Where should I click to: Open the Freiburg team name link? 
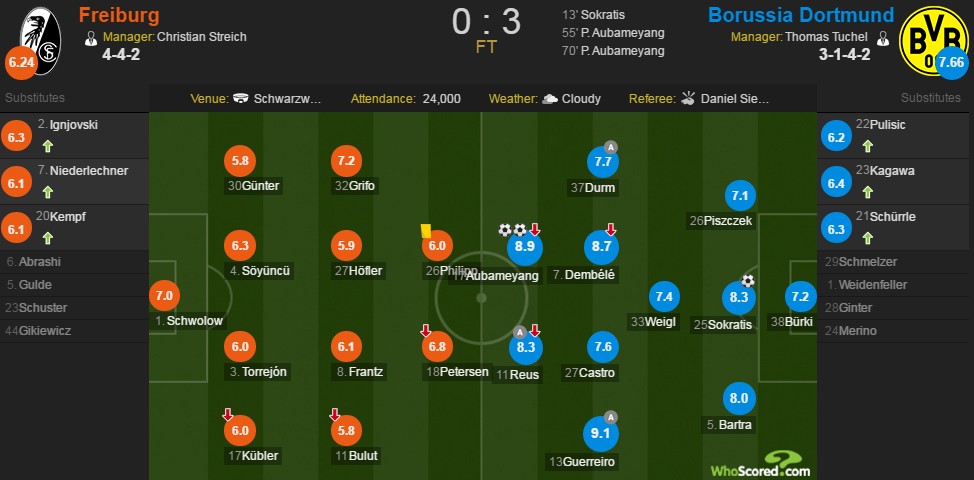[x=119, y=15]
